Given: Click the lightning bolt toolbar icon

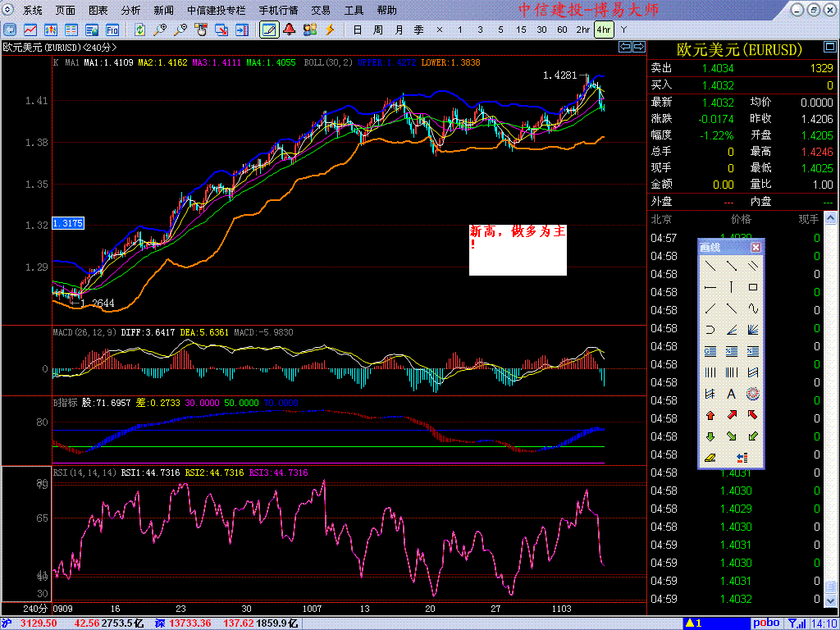Looking at the screenshot, I should 330,30.
